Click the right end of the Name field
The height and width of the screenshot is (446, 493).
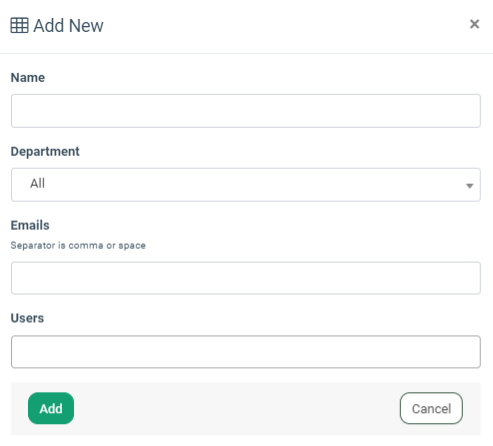point(467,111)
